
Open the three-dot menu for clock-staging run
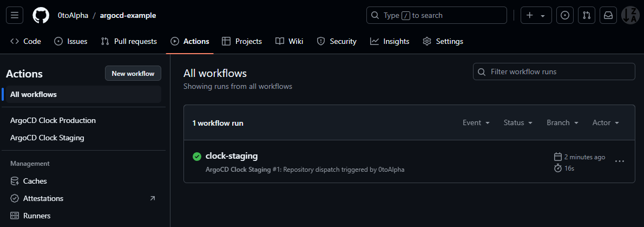point(620,161)
